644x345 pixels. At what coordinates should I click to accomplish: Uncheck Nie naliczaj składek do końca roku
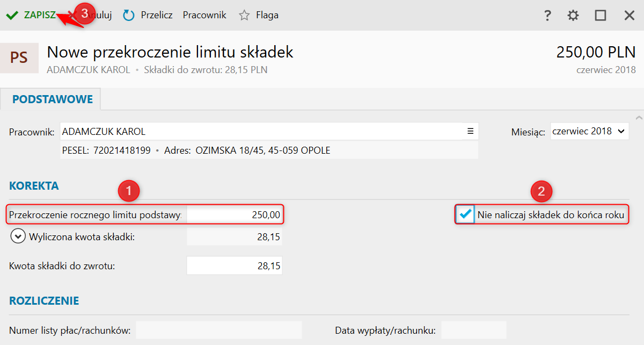(x=465, y=215)
